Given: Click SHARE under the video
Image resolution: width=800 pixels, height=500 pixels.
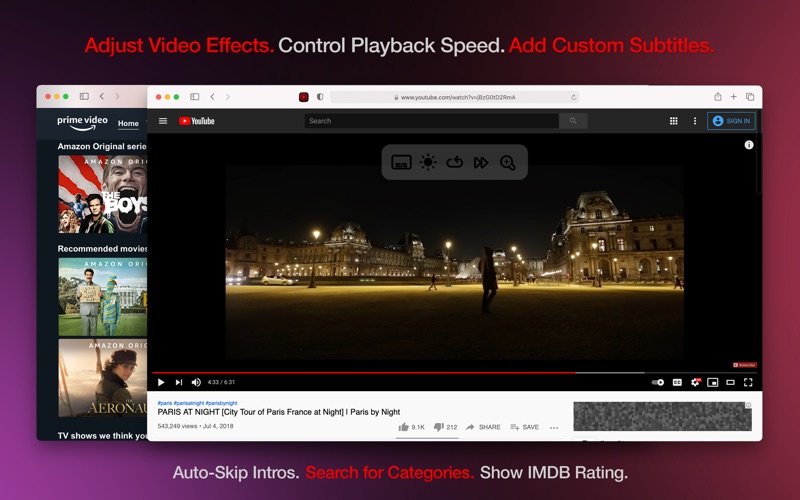Looking at the screenshot, I should tap(483, 427).
